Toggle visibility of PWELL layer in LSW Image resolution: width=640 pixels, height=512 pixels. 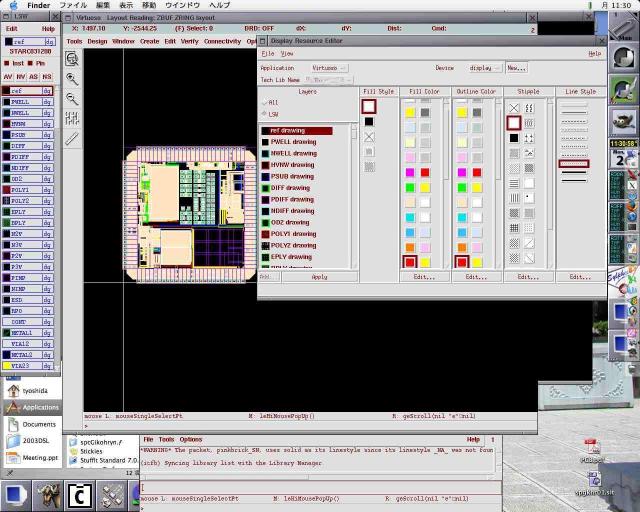(x=29, y=102)
